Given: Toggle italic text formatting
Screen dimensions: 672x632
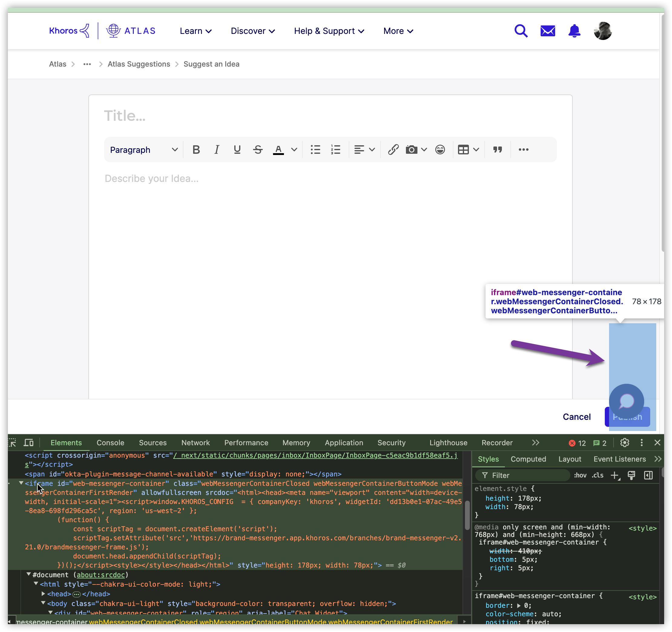Looking at the screenshot, I should [x=217, y=150].
